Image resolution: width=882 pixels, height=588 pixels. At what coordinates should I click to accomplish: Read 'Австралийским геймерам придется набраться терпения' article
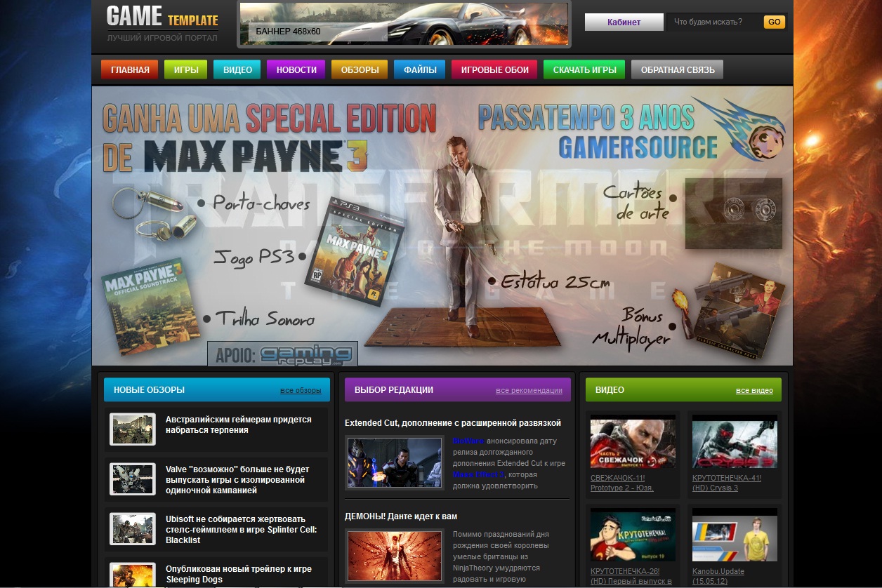pyautogui.click(x=238, y=425)
